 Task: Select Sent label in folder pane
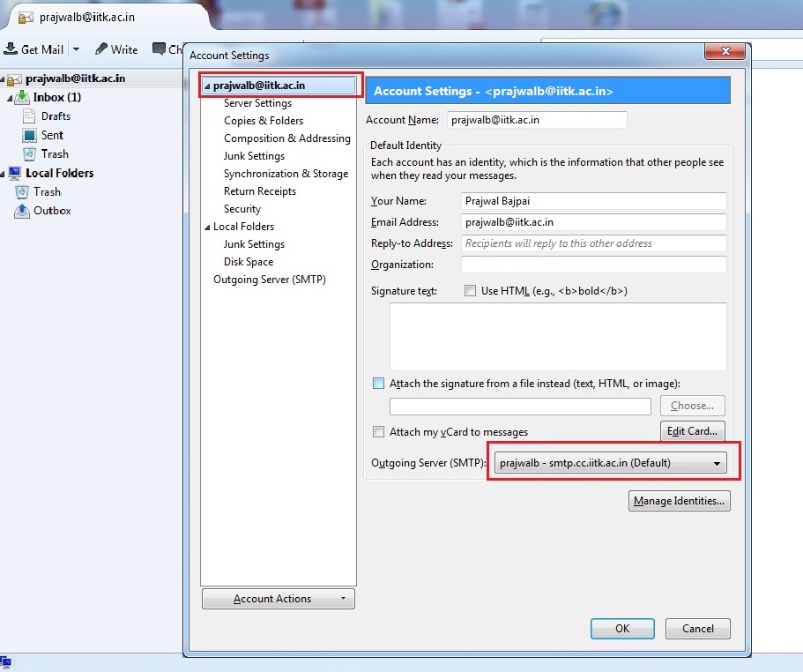click(52, 135)
